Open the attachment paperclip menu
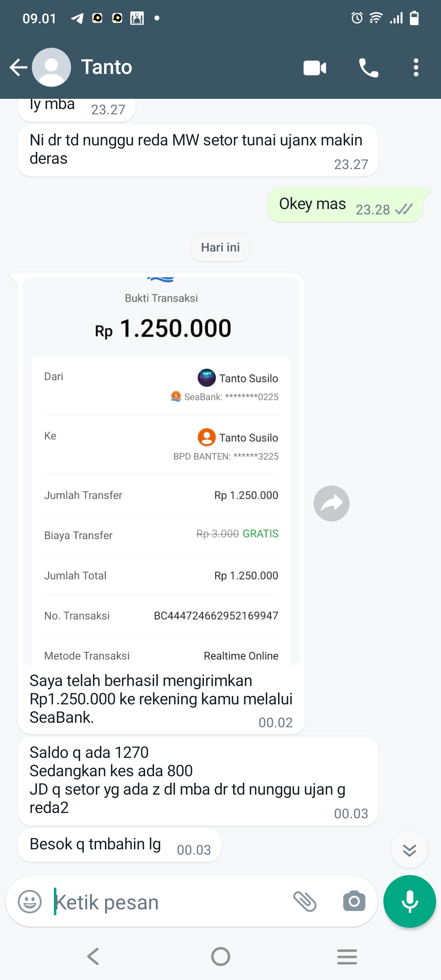 [x=305, y=902]
